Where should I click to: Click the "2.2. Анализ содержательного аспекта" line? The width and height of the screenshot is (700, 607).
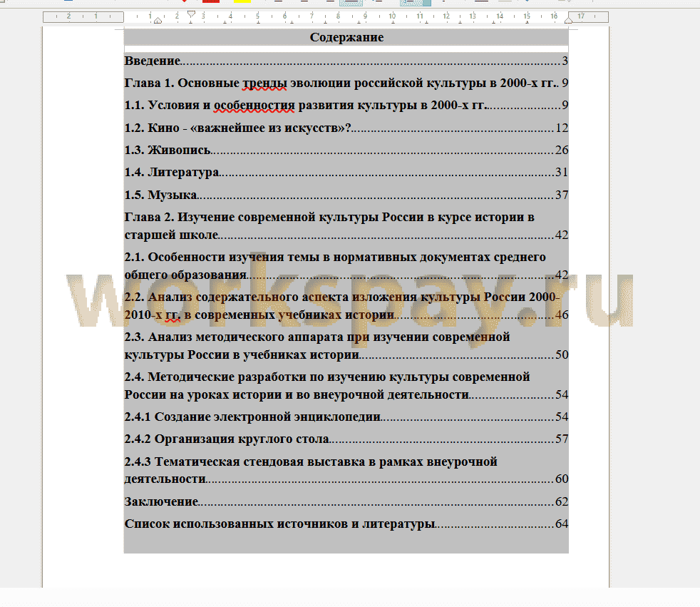341,297
